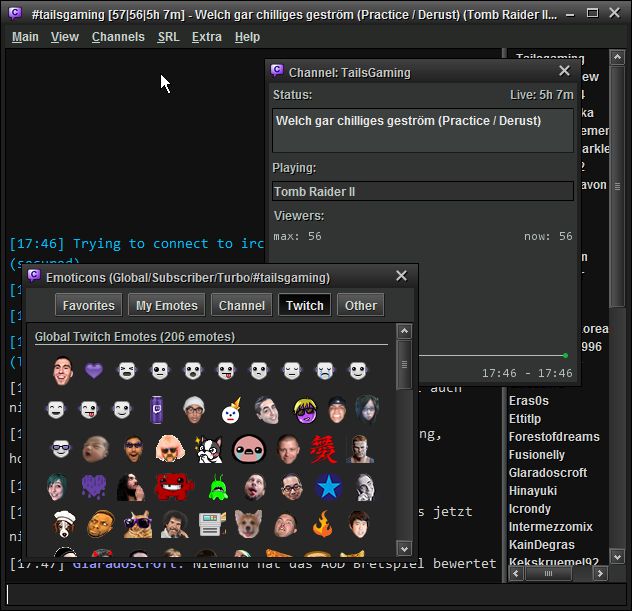
Task: Select user Icrondy in user list
Action: 529,509
